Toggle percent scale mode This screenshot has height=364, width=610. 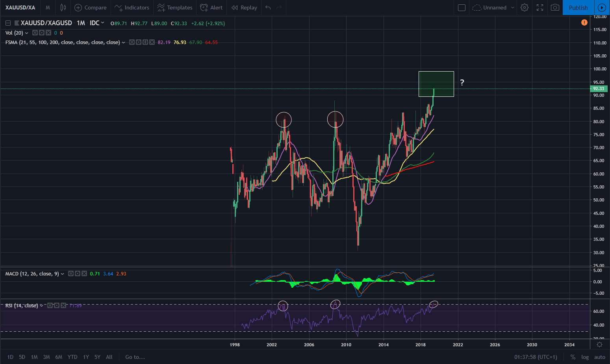573,357
